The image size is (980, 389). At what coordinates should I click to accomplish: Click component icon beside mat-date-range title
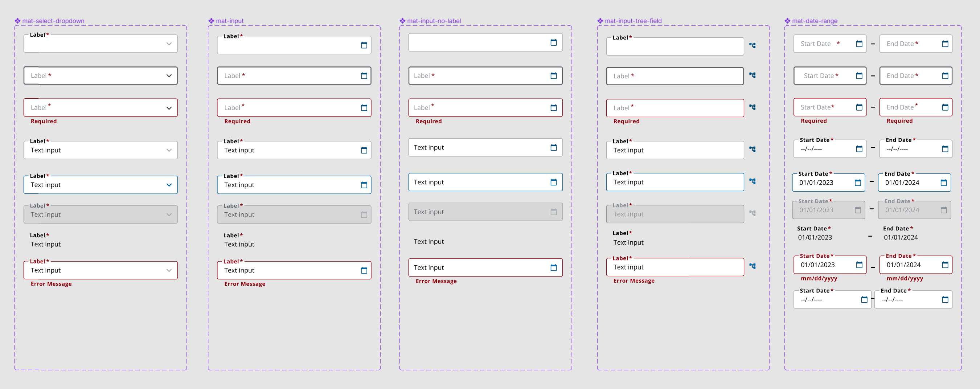tap(787, 21)
